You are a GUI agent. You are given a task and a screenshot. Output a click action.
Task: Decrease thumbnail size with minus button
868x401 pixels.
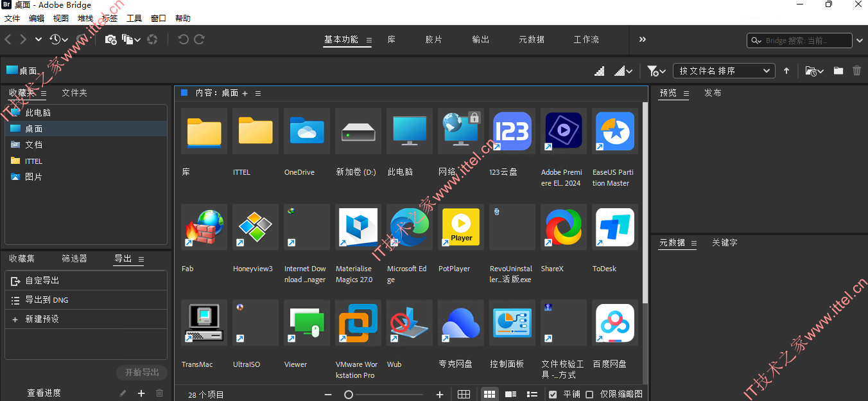click(328, 395)
